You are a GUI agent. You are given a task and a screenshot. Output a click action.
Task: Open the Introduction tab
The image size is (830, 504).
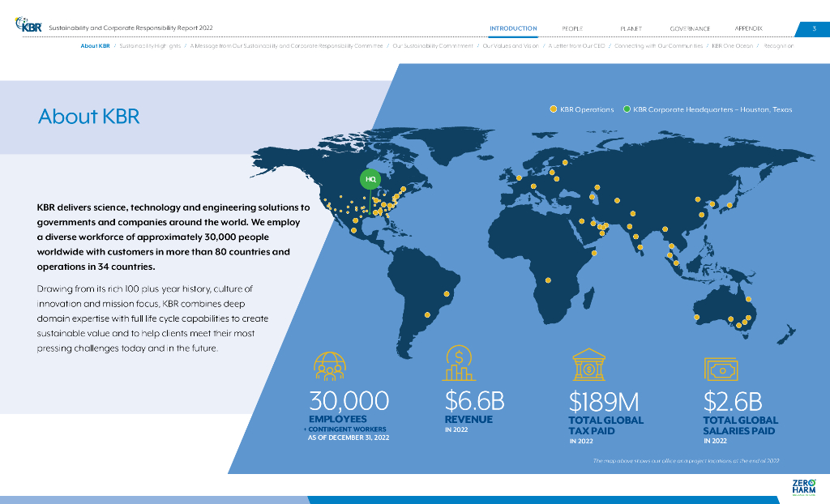tap(513, 28)
